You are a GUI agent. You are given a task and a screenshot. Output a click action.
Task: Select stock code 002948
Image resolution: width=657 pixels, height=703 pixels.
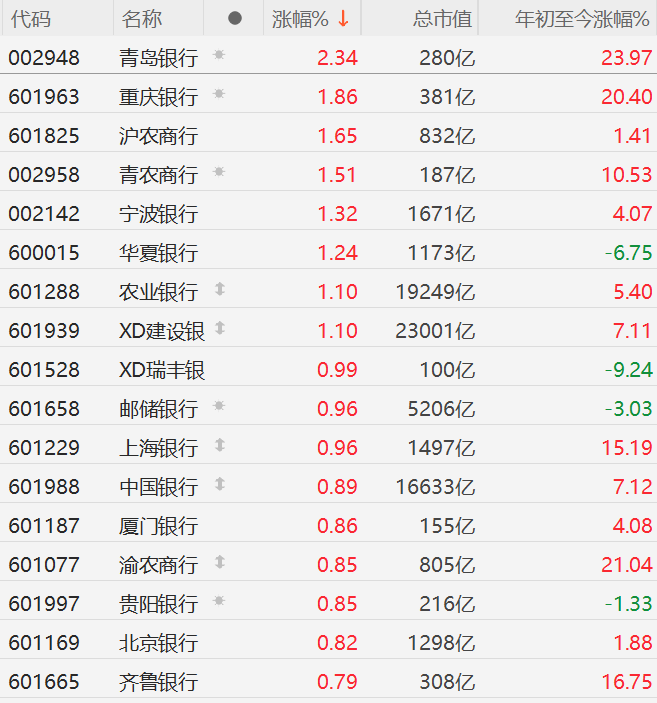click(x=44, y=58)
